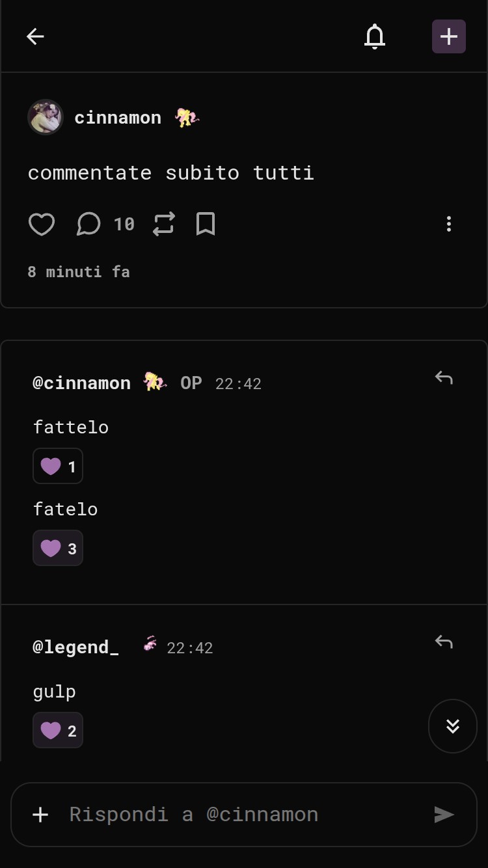Open three-dot options menu of the post
This screenshot has width=488, height=868.
[x=449, y=224]
